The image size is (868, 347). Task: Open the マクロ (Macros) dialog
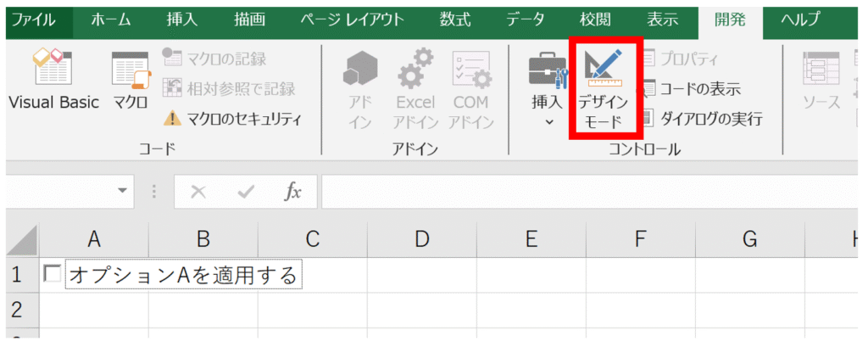pyautogui.click(x=131, y=81)
